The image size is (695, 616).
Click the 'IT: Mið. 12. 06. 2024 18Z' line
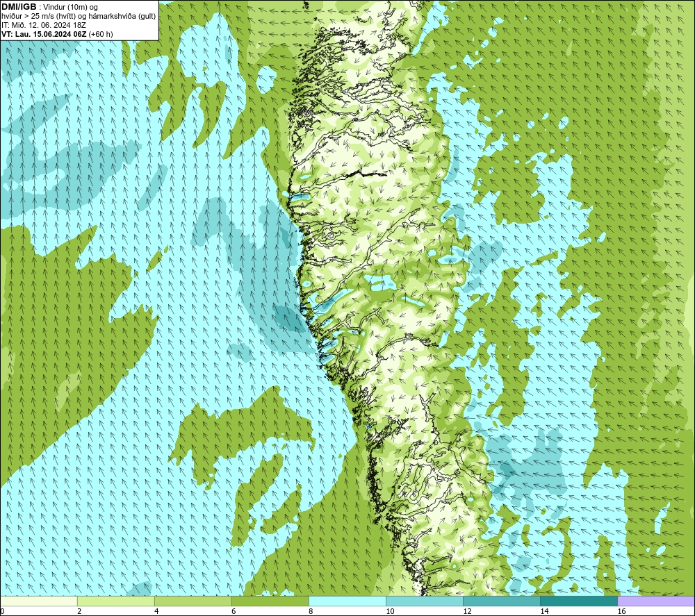(x=43, y=25)
